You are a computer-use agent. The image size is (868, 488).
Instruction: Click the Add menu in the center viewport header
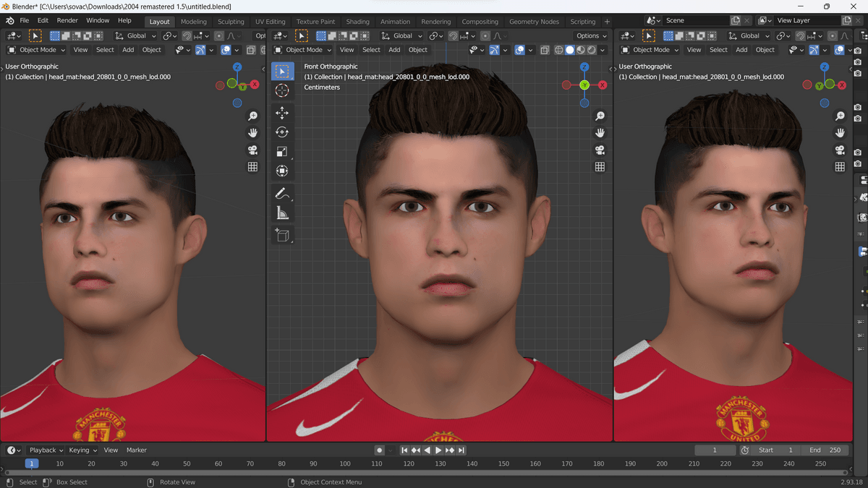[394, 50]
